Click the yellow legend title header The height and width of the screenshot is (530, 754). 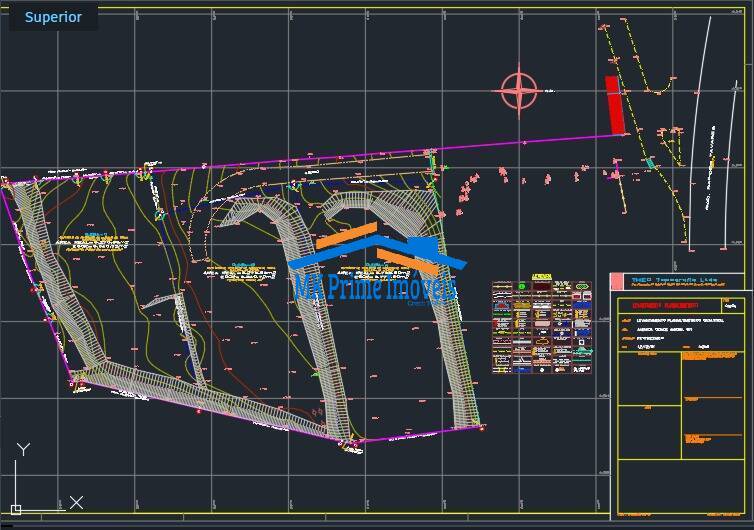[x=541, y=277]
